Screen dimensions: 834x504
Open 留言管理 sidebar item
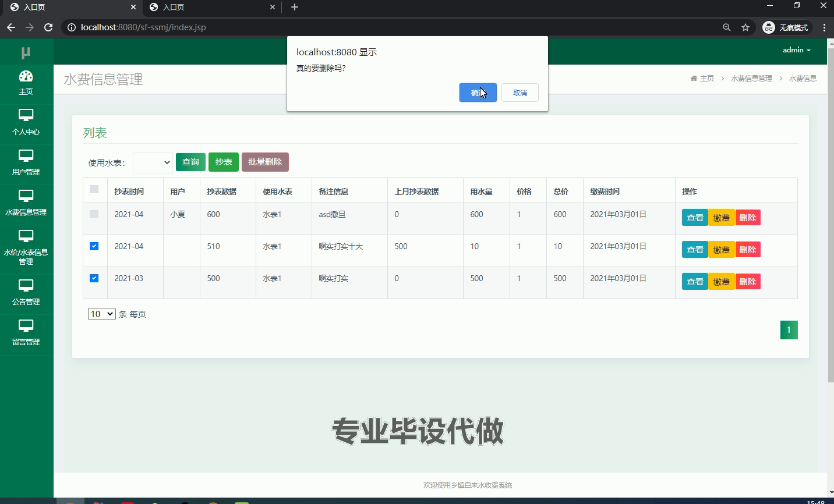pos(26,332)
